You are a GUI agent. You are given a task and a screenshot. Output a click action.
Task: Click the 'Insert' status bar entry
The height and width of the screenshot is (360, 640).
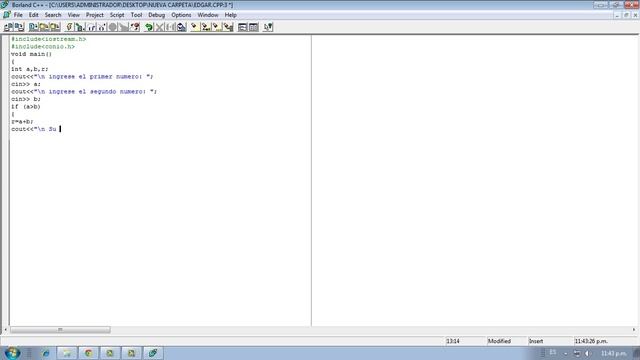pyautogui.click(x=536, y=341)
